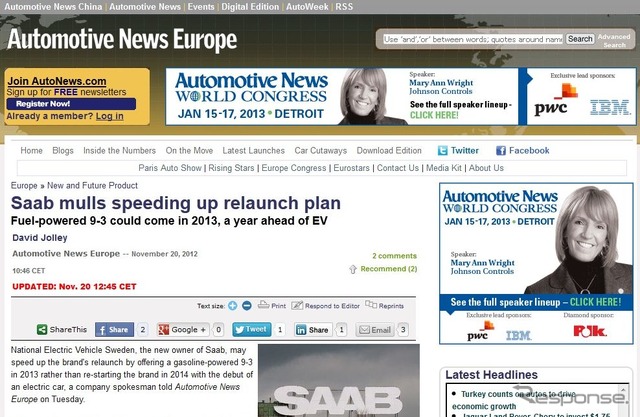The height and width of the screenshot is (417, 640).
Task: Go to AutoWeek
Action: [307, 7]
